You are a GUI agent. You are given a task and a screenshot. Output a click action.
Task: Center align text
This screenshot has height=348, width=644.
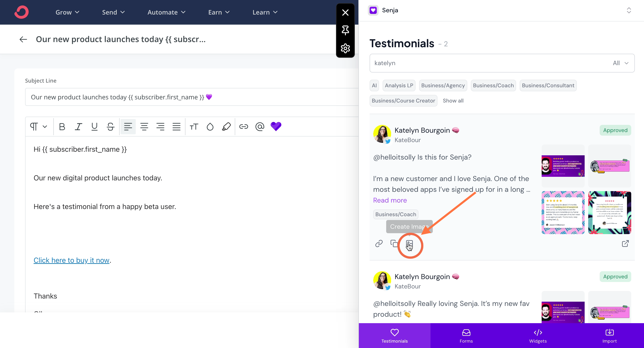click(x=144, y=127)
